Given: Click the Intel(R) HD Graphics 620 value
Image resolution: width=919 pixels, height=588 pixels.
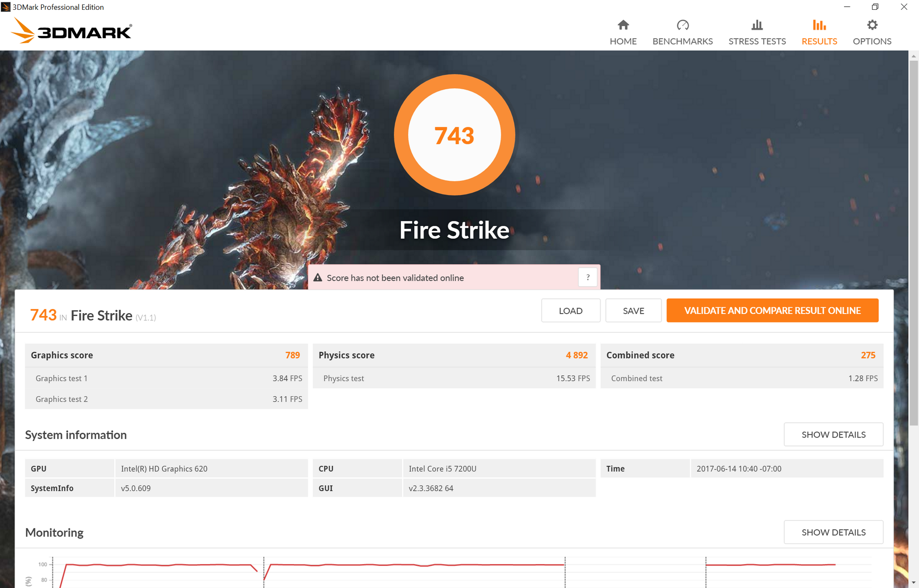Looking at the screenshot, I should point(164,468).
